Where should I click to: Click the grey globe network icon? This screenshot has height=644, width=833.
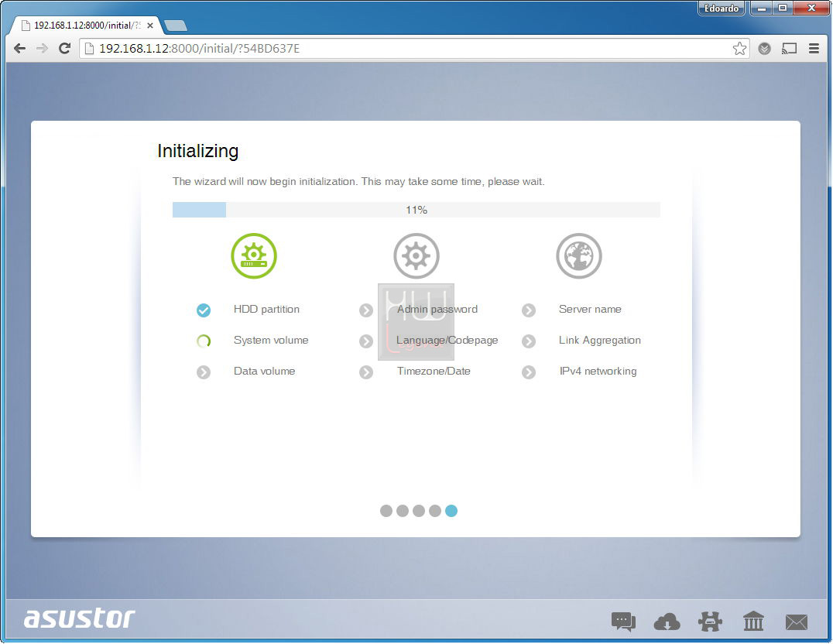[579, 255]
